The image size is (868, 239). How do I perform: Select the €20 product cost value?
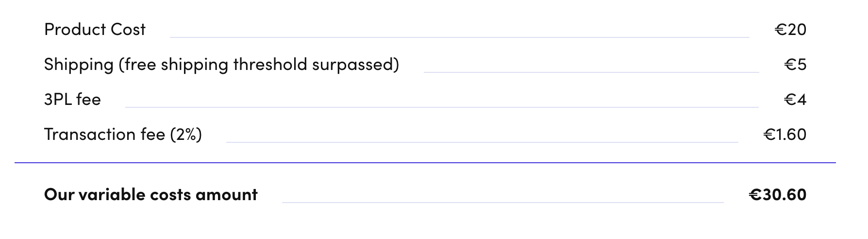coord(790,30)
